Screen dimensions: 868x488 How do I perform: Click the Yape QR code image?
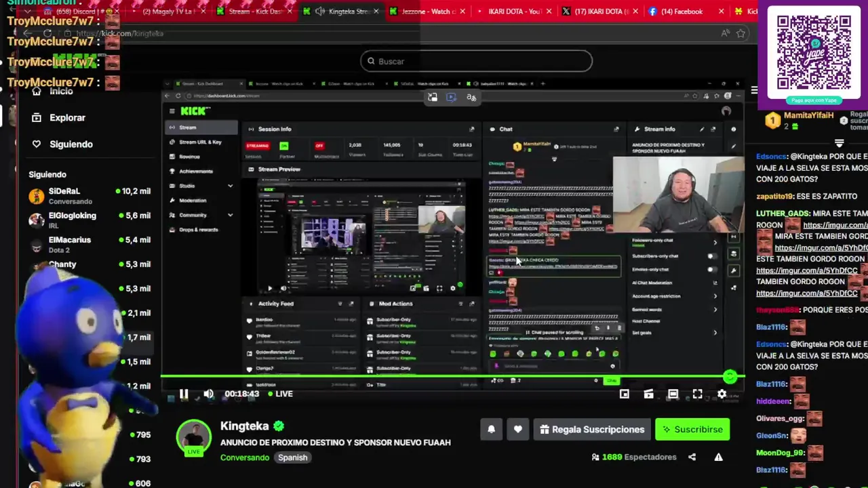814,52
